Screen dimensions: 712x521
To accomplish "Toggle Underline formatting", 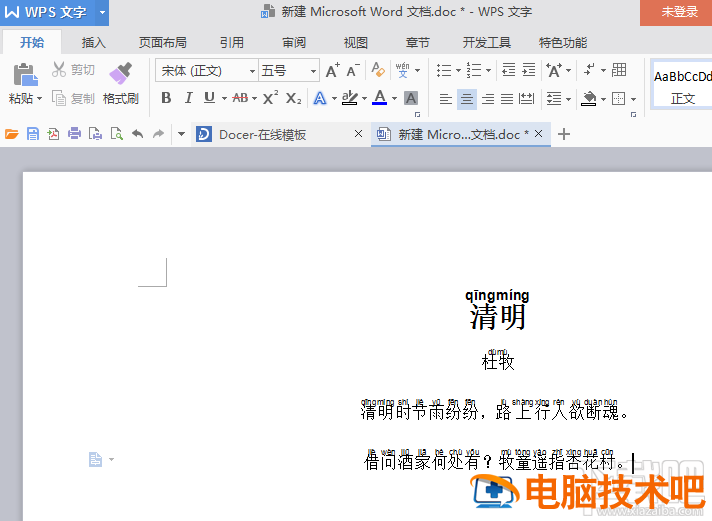I will (x=209, y=98).
